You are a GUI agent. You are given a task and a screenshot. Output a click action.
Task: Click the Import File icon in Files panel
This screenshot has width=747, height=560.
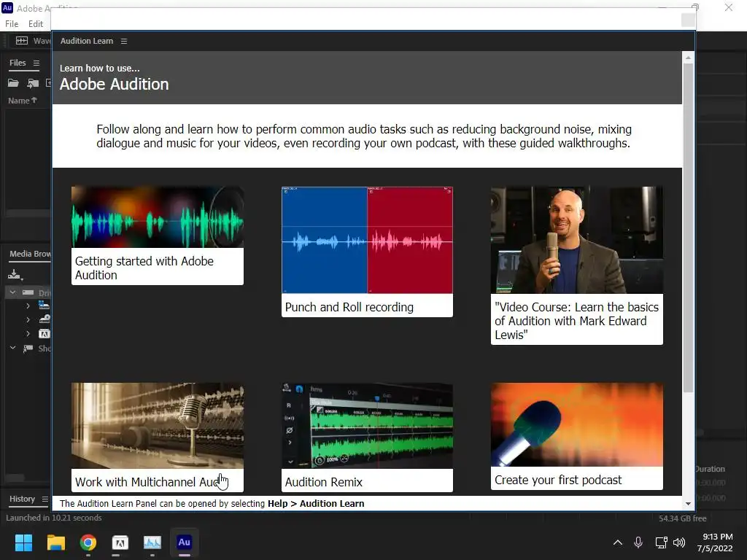pos(33,83)
